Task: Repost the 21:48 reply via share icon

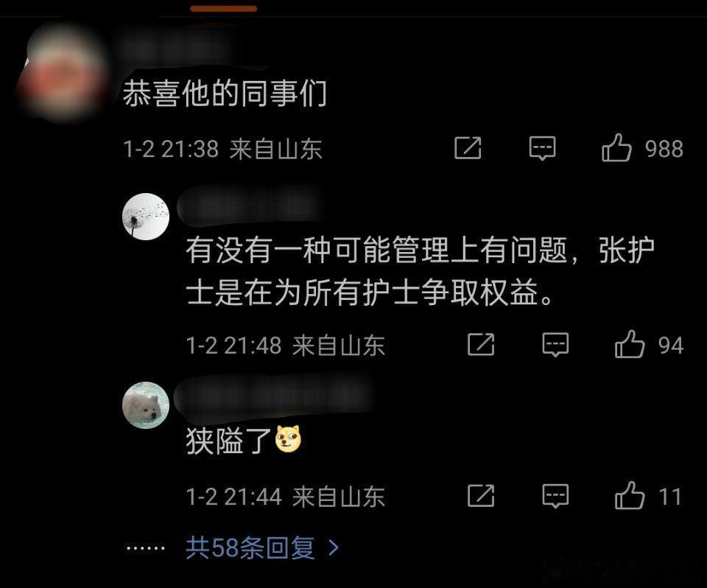Action: click(x=481, y=344)
